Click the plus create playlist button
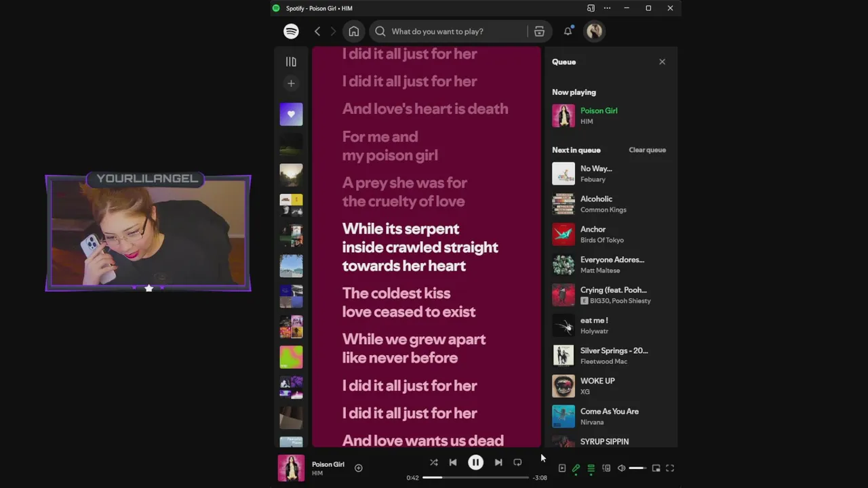Viewport: 868px width, 488px height. point(291,83)
